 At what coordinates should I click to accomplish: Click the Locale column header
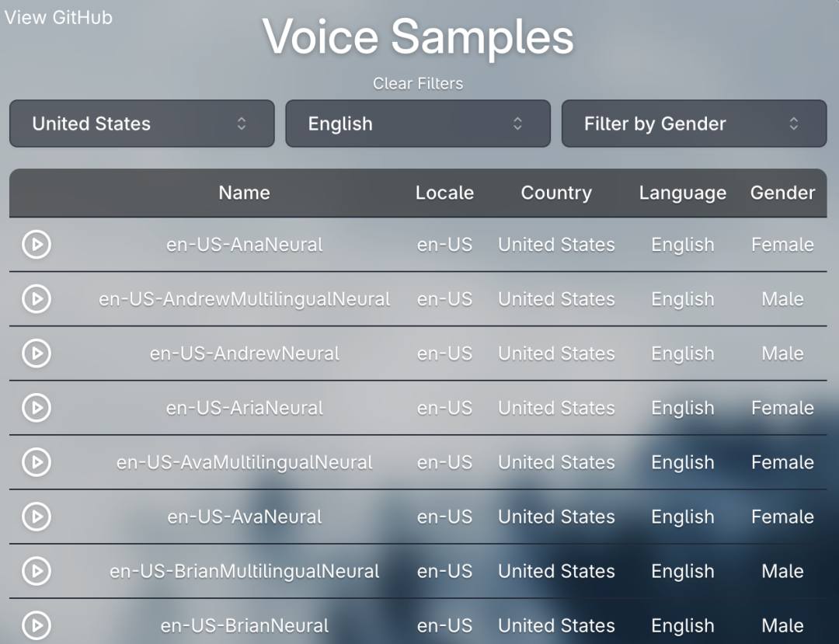(x=444, y=193)
